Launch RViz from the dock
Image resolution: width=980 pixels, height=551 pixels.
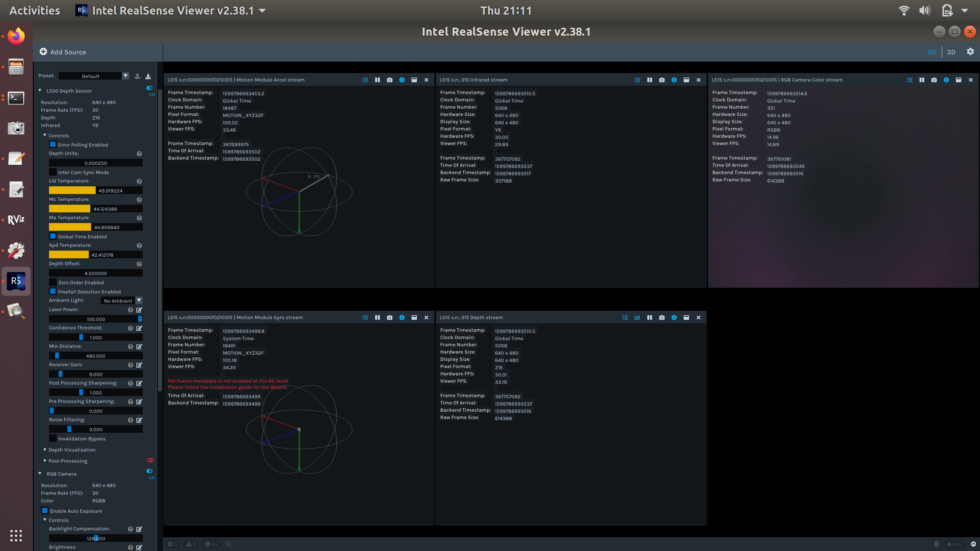[x=16, y=220]
